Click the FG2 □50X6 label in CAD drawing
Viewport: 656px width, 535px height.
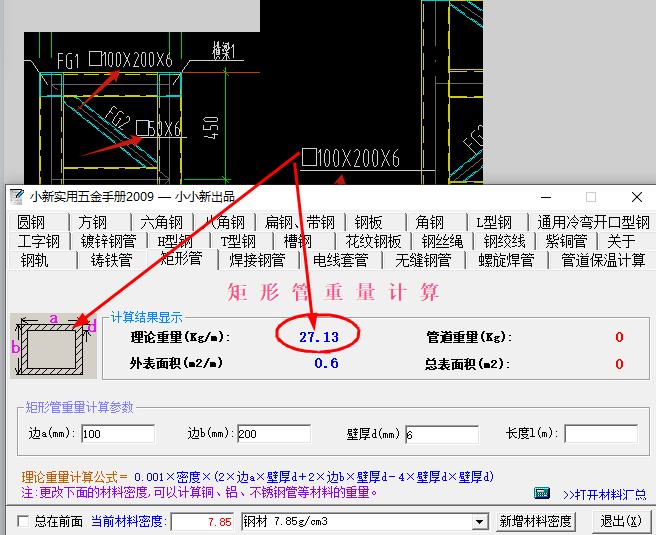143,123
